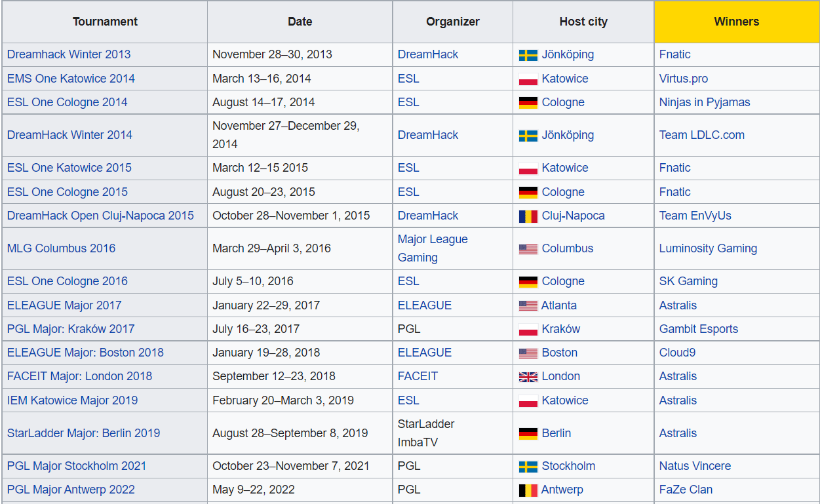Viewport: 820px width, 504px height.
Task: Open the Major League Gaming organizer link
Action: click(433, 240)
